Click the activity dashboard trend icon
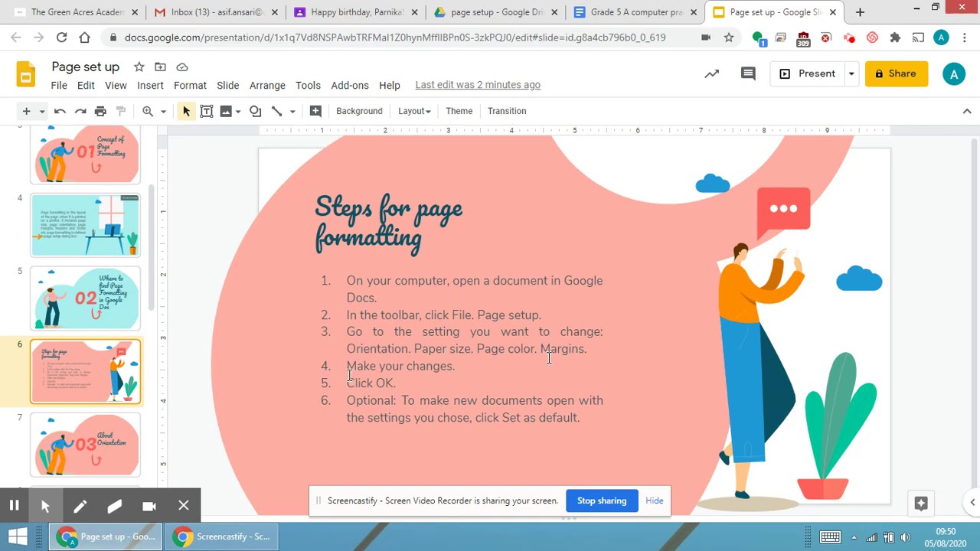980x551 pixels. (712, 73)
